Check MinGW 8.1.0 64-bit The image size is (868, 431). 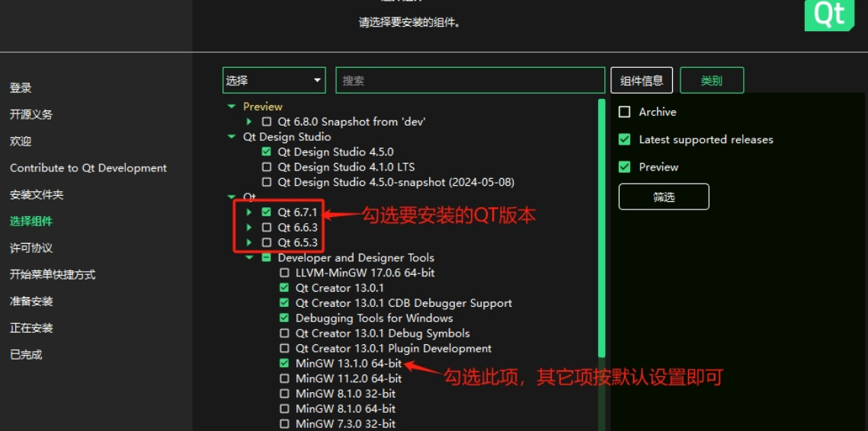(x=284, y=409)
